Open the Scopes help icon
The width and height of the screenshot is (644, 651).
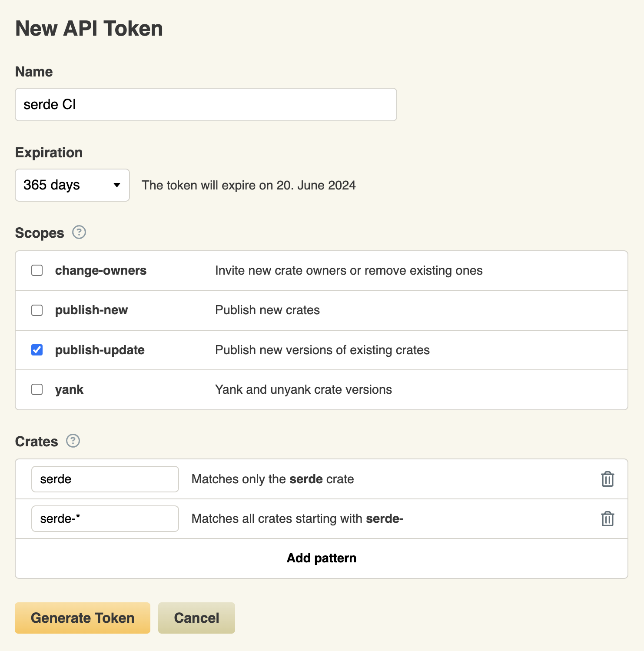(x=79, y=232)
